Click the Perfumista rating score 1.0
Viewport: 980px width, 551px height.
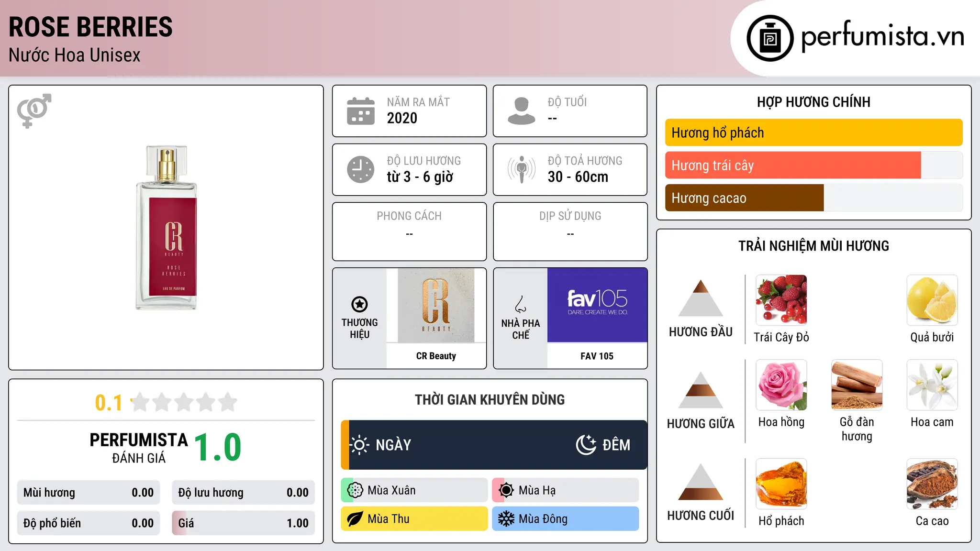tap(218, 448)
